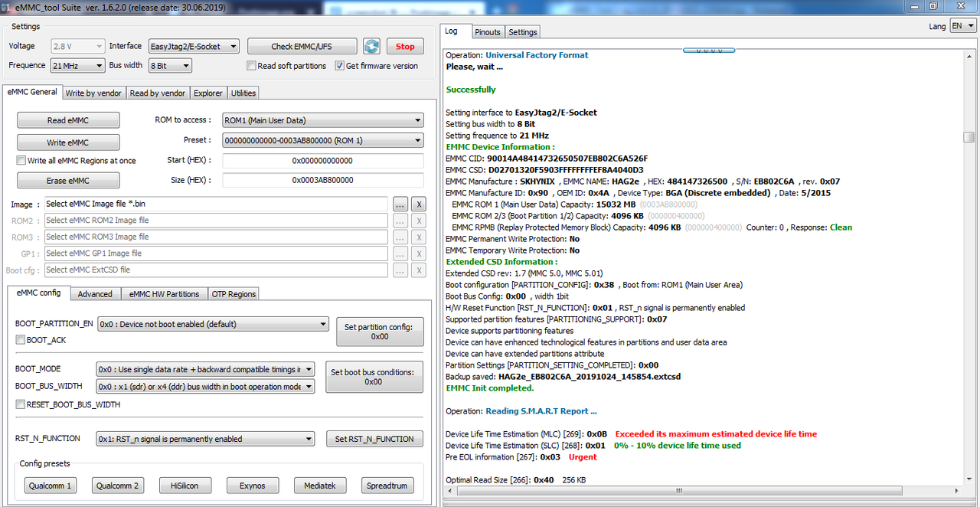Open the Utilities tab
This screenshot has width=980, height=507.
243,93
